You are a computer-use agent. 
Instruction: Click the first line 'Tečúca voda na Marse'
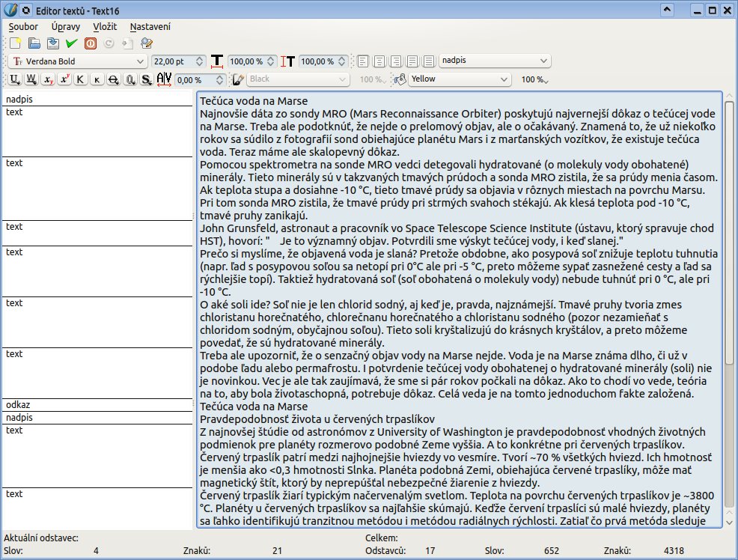coord(254,101)
